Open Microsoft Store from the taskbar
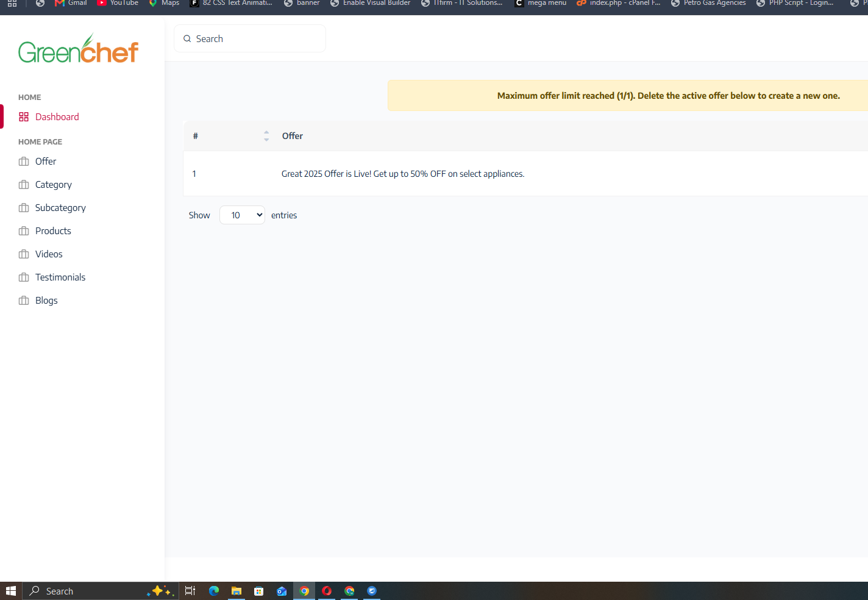 click(259, 591)
